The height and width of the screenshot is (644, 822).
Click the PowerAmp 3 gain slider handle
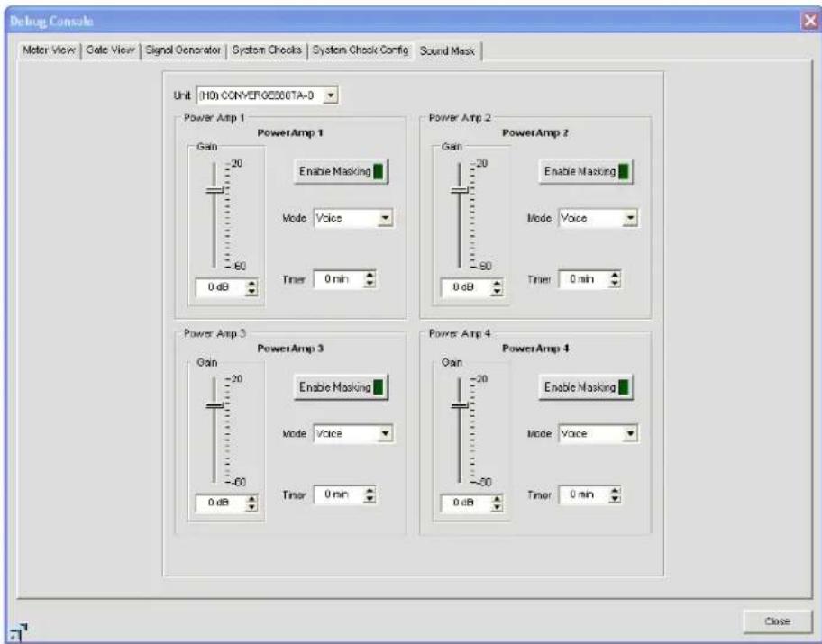(215, 405)
